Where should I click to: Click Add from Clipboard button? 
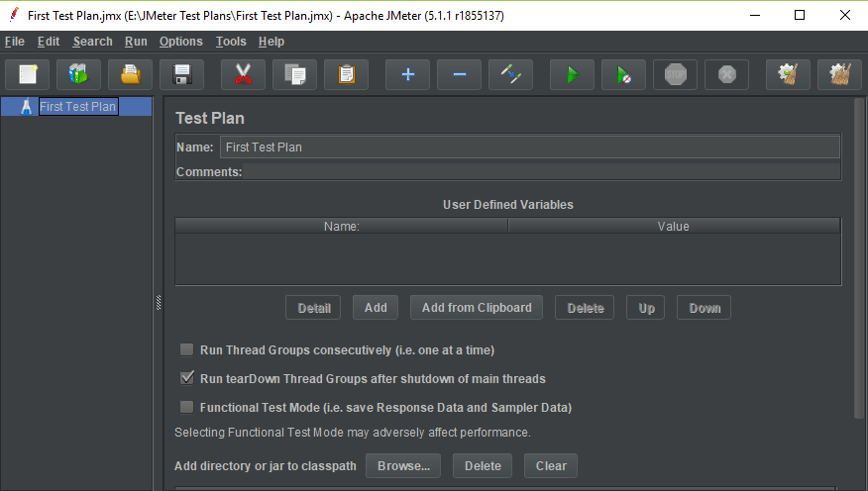coord(477,308)
